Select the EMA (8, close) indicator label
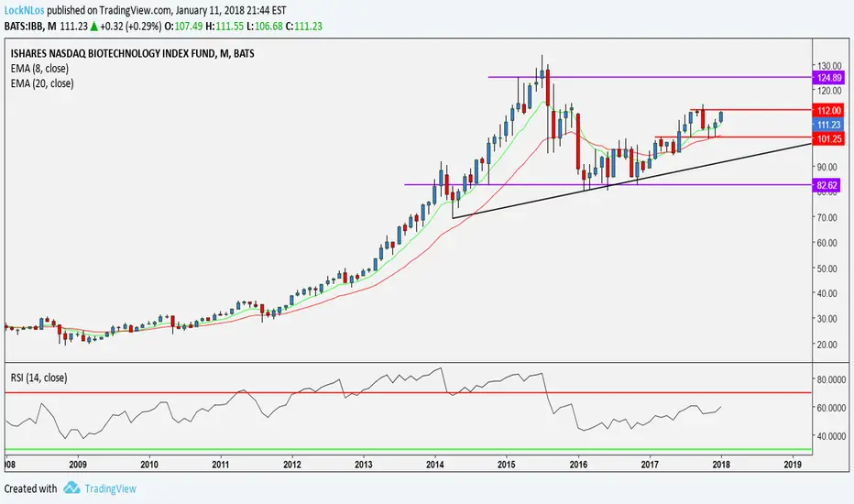The height and width of the screenshot is (504, 854). coord(39,69)
